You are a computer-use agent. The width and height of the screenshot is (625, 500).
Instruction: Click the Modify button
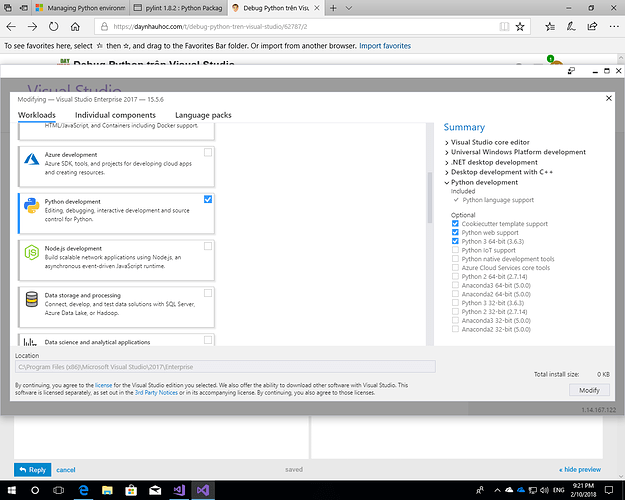pos(589,390)
